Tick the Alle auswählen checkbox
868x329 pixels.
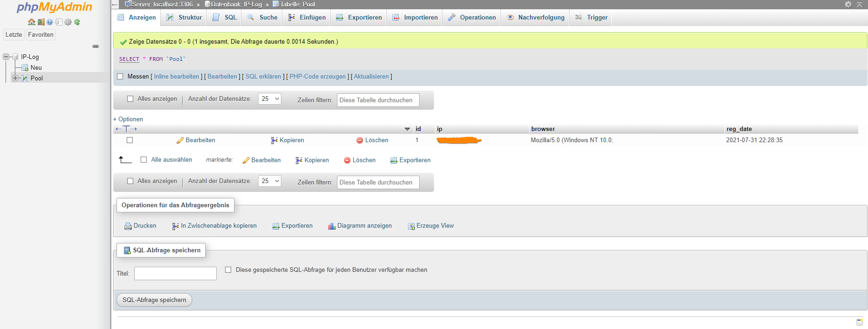coord(144,159)
